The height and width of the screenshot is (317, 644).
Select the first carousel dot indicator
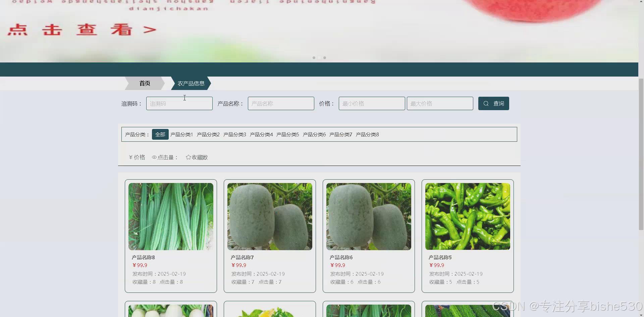tap(314, 58)
